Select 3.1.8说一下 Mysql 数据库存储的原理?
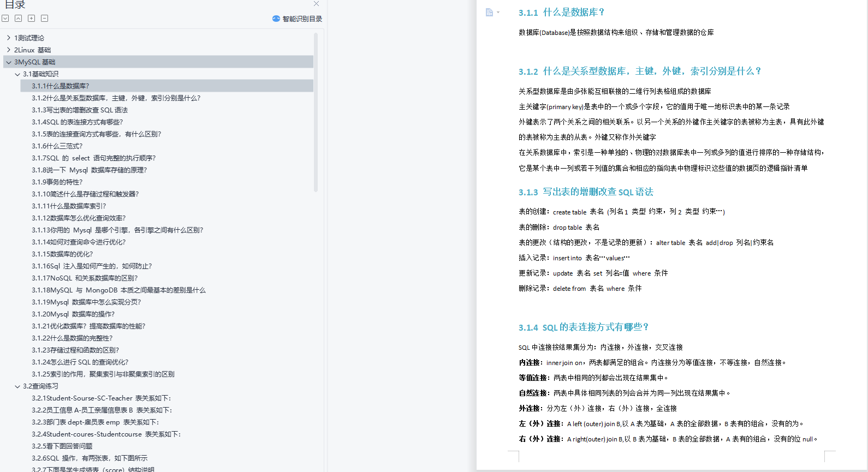 coord(89,170)
